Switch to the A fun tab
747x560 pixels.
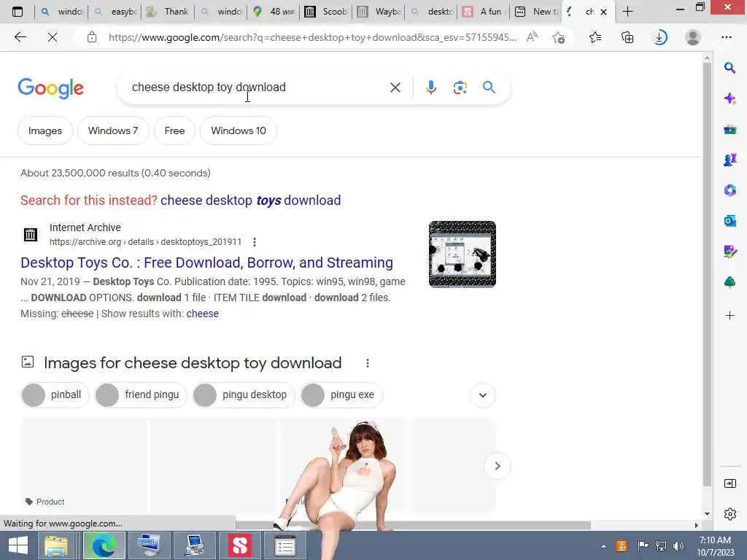484,12
